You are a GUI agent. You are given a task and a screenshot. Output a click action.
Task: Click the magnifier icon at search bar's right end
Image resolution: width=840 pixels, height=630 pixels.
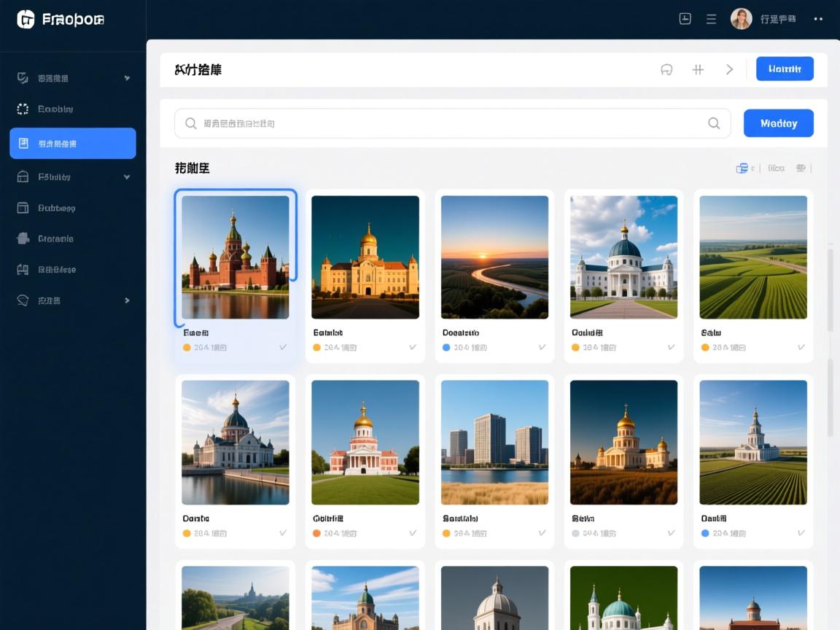(714, 123)
